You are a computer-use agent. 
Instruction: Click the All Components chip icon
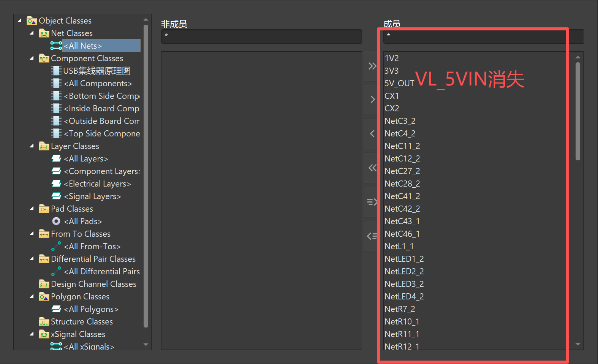click(56, 83)
